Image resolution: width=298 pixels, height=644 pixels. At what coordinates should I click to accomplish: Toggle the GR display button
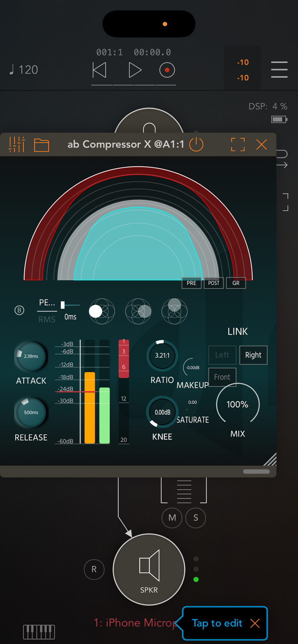point(236,283)
